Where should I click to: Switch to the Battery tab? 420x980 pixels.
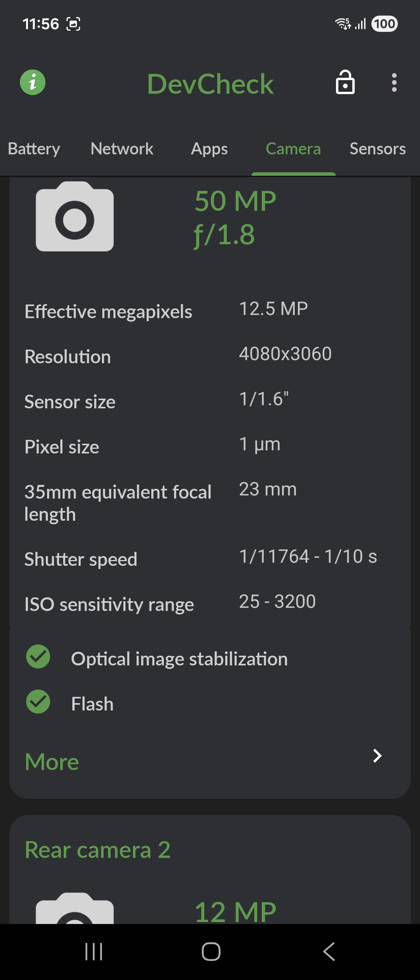click(34, 149)
